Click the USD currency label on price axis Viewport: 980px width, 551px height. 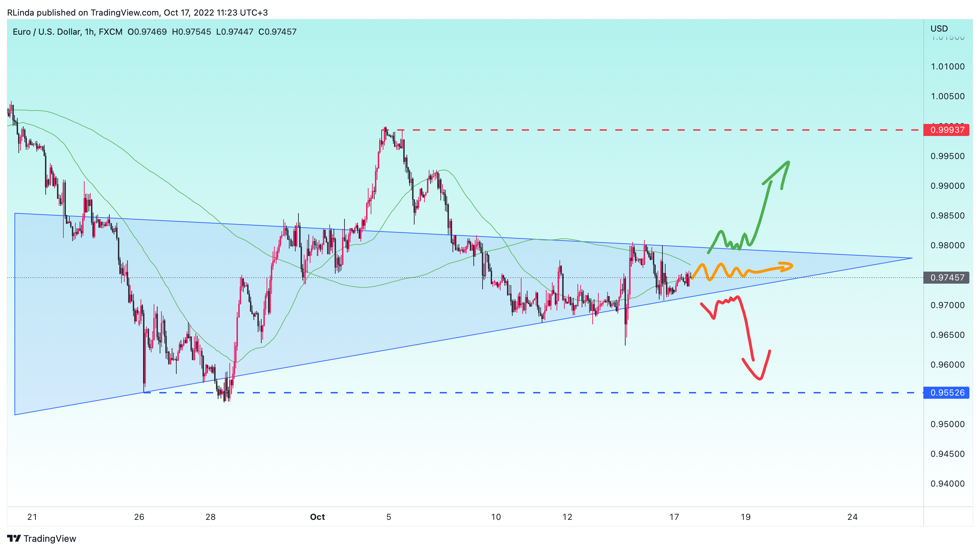pos(939,29)
